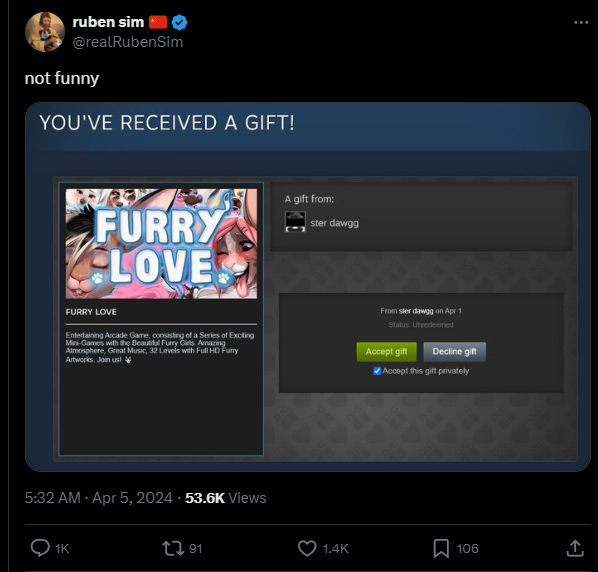Click the ster dawgg sender name
Image resolution: width=598 pixels, height=572 pixels.
click(x=334, y=223)
